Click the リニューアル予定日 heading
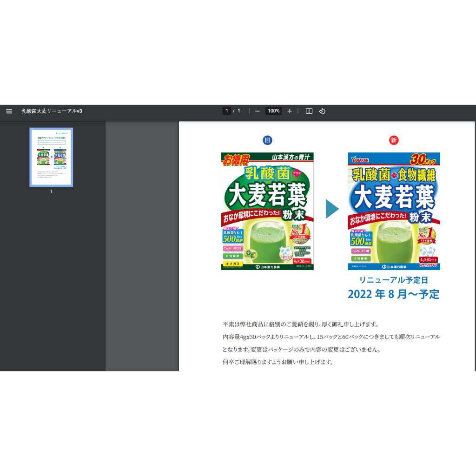The height and width of the screenshot is (476, 476). pyautogui.click(x=393, y=280)
